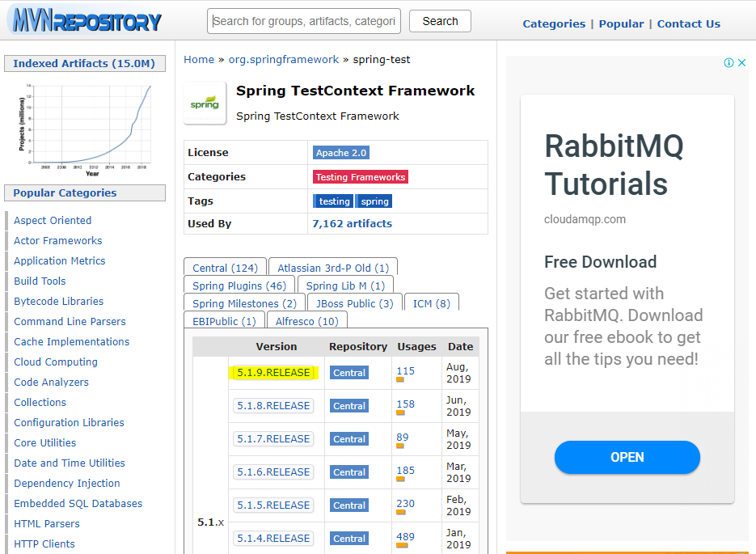Switch to the Atlassian 3rd-P Old (1) tab

[x=333, y=268]
